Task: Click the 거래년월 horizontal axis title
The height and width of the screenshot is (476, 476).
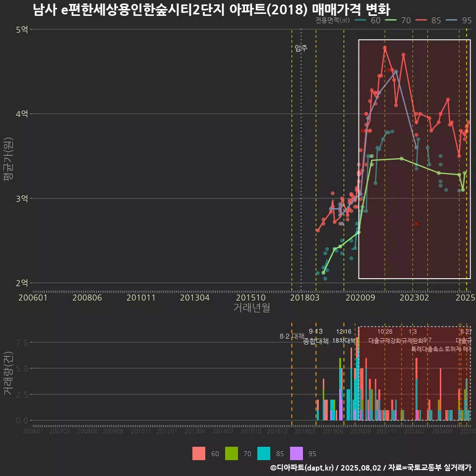Action: [252, 307]
